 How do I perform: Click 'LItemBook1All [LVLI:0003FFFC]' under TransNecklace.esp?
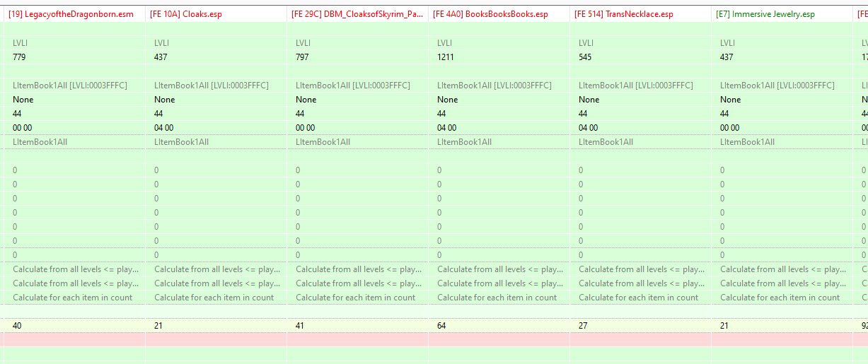coord(636,86)
